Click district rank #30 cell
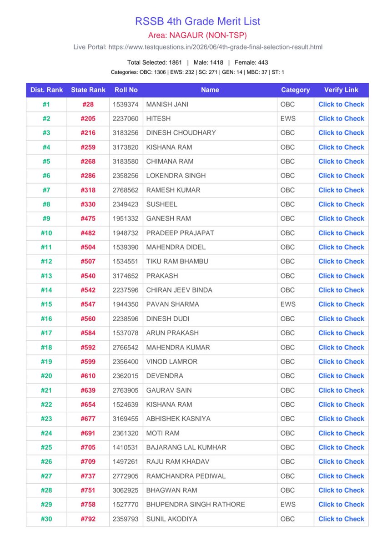The height and width of the screenshot is (546, 392). click(46, 519)
